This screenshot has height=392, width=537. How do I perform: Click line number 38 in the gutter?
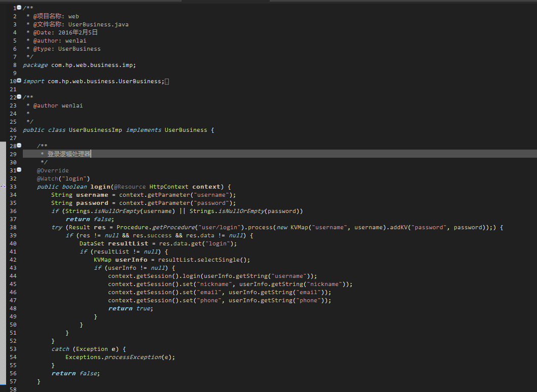click(13, 227)
